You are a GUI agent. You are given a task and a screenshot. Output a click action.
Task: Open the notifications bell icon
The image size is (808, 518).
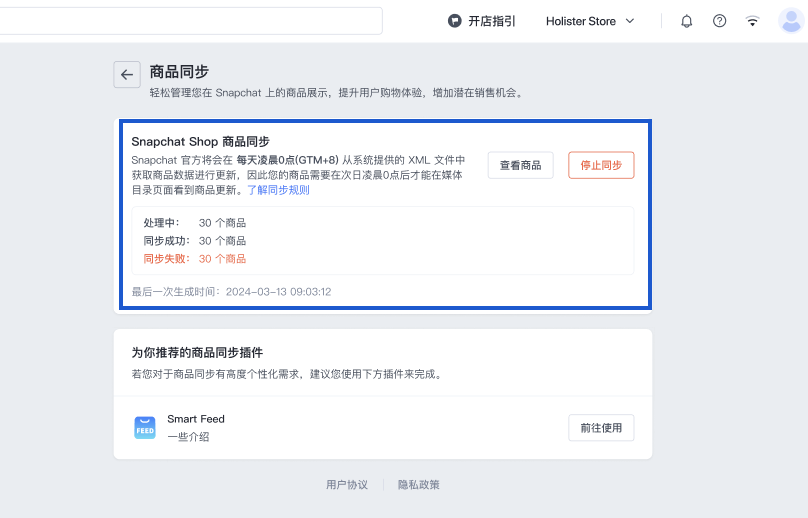pos(686,21)
